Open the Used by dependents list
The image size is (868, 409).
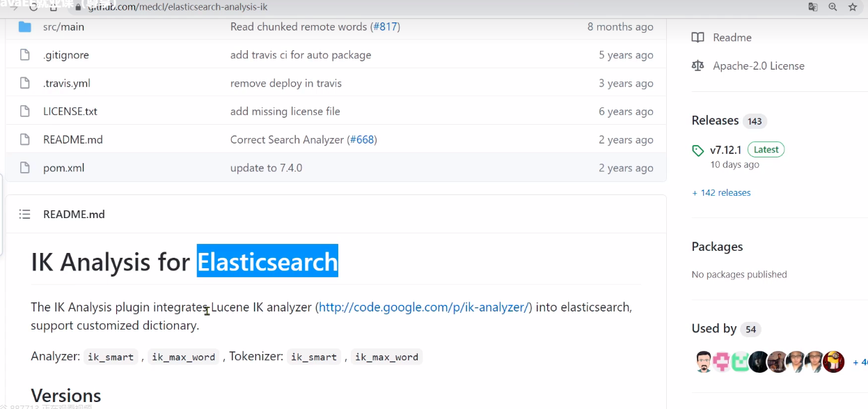(714, 329)
